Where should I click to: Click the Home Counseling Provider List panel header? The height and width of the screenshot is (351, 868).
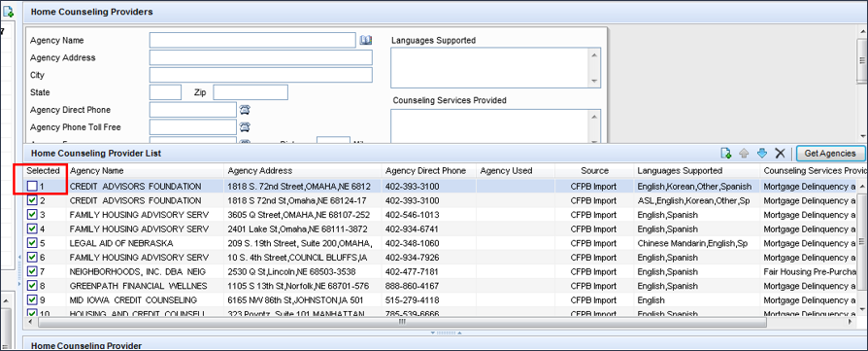96,153
